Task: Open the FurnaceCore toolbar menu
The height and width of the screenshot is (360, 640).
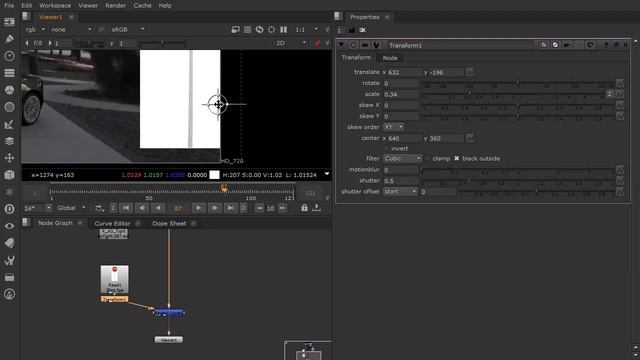Action: 9,294
